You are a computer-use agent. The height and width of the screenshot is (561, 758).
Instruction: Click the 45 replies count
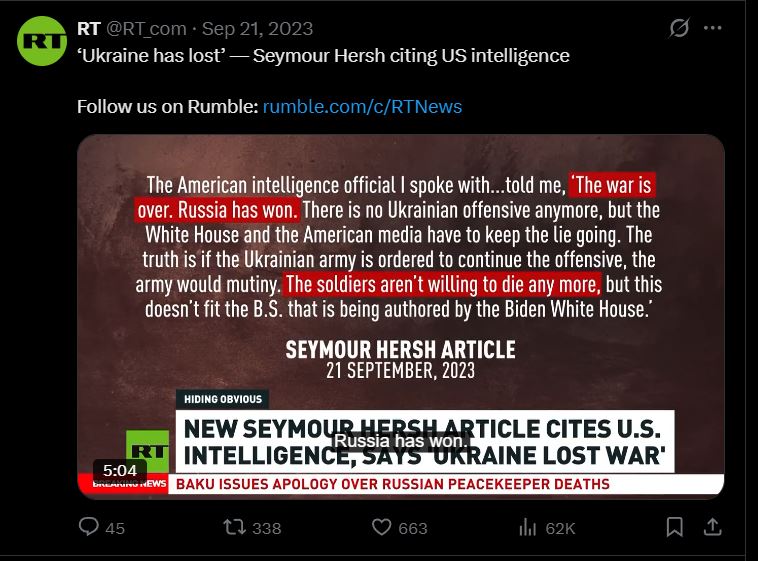(x=115, y=529)
